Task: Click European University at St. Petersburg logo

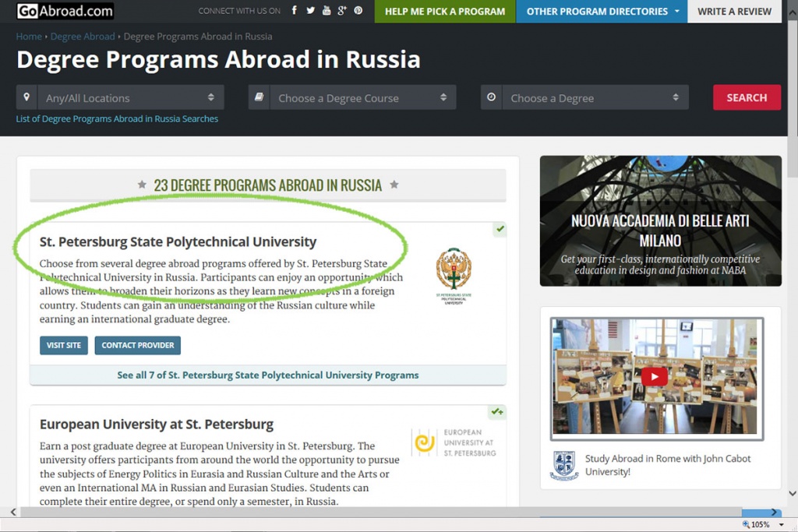Action: point(454,442)
